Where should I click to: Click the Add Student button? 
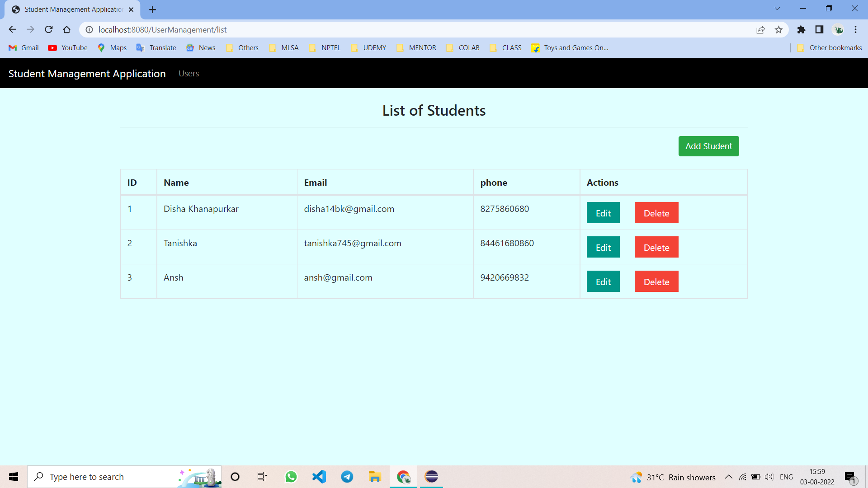(708, 146)
